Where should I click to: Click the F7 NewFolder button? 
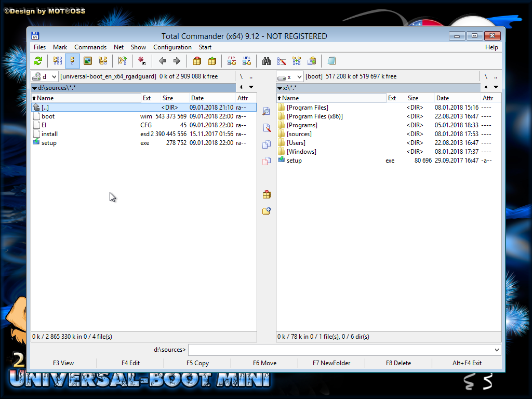[331, 363]
